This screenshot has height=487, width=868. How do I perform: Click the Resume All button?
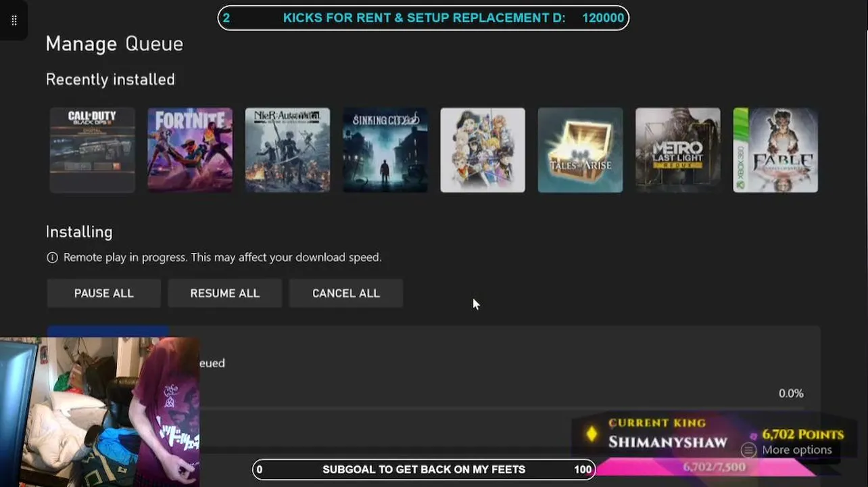coord(225,294)
